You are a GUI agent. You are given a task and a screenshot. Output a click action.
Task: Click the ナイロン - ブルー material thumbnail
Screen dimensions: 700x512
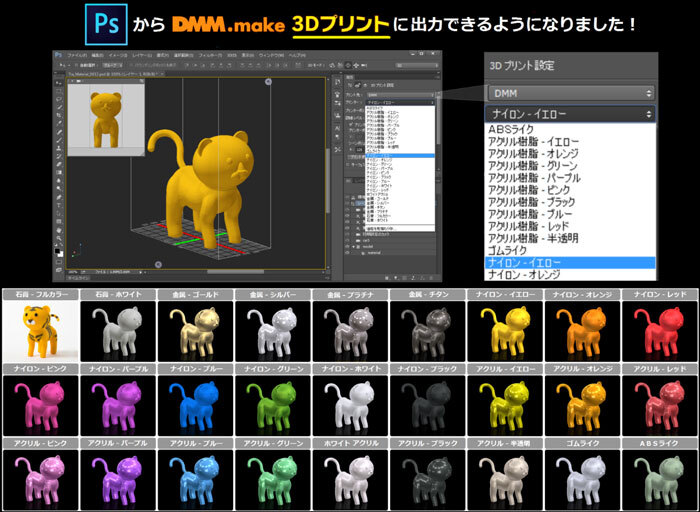[195, 405]
